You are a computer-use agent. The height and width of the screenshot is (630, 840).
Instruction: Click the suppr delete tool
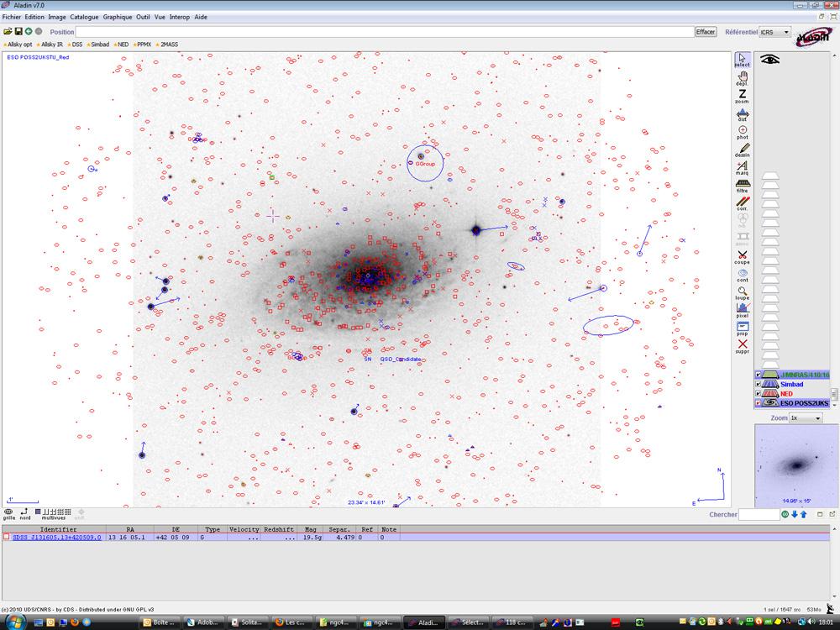742,346
